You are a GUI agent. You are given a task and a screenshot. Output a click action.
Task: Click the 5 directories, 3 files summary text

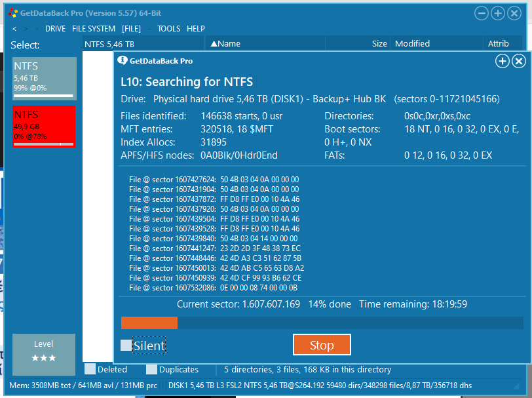pos(307,369)
